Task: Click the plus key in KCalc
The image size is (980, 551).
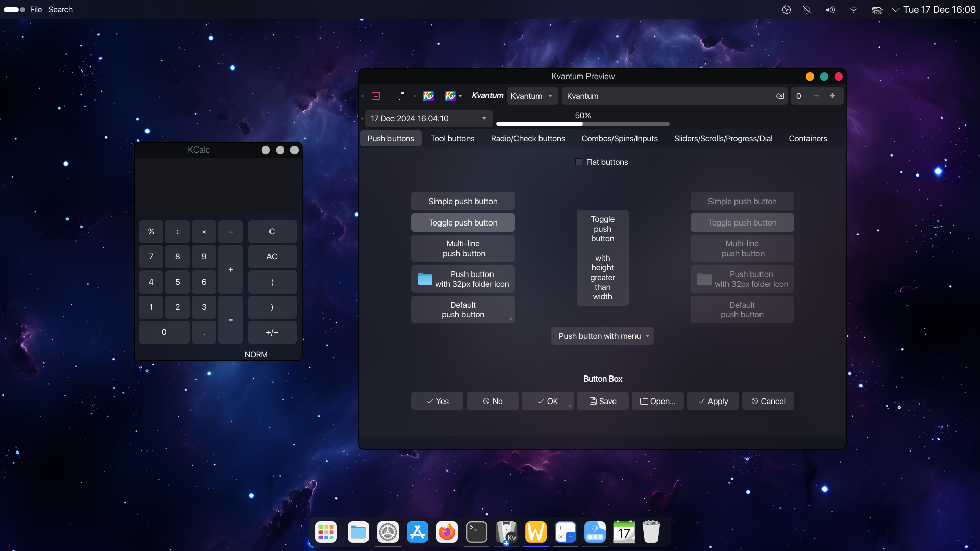Action: pyautogui.click(x=231, y=269)
